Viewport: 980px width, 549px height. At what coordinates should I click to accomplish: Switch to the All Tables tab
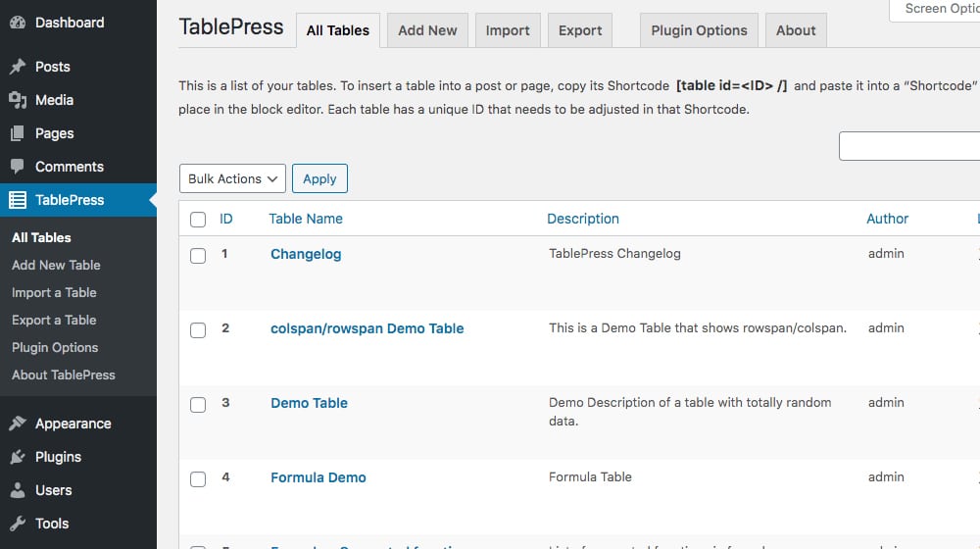[x=337, y=30]
